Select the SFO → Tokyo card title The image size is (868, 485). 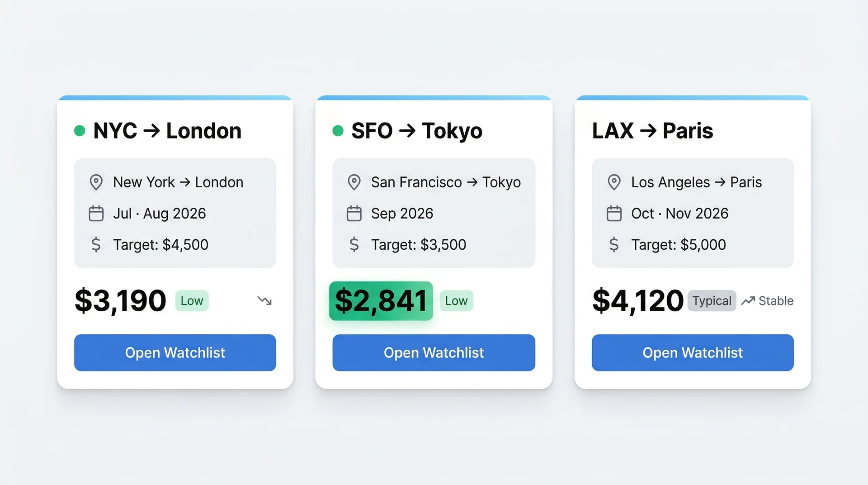(417, 131)
